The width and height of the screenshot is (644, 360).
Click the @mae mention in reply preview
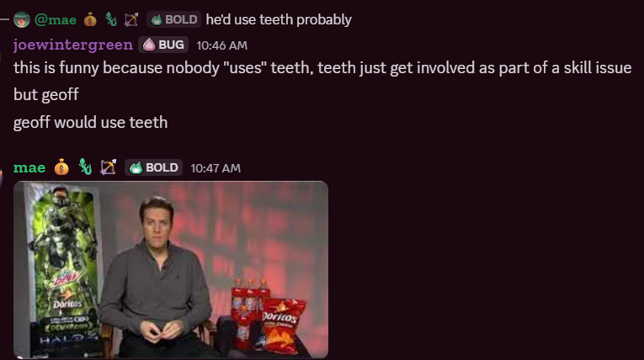coord(56,19)
